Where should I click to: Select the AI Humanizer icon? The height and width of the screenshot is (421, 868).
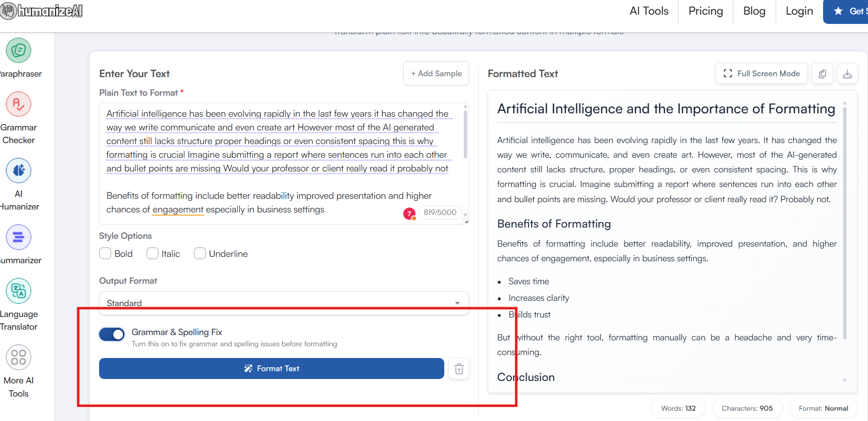click(19, 170)
